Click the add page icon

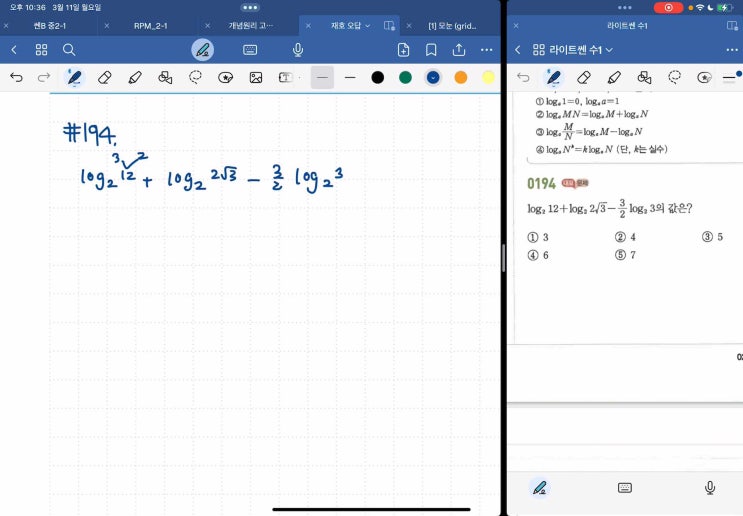[403, 49]
